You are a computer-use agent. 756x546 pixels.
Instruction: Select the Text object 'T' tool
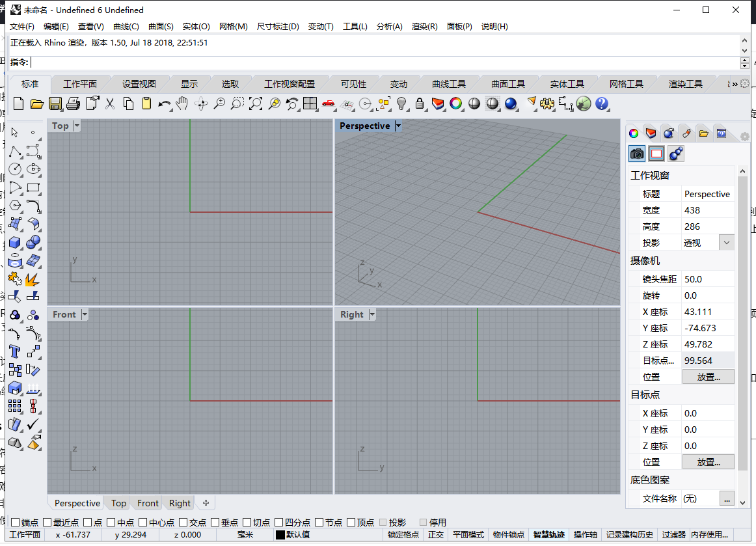pyautogui.click(x=15, y=351)
